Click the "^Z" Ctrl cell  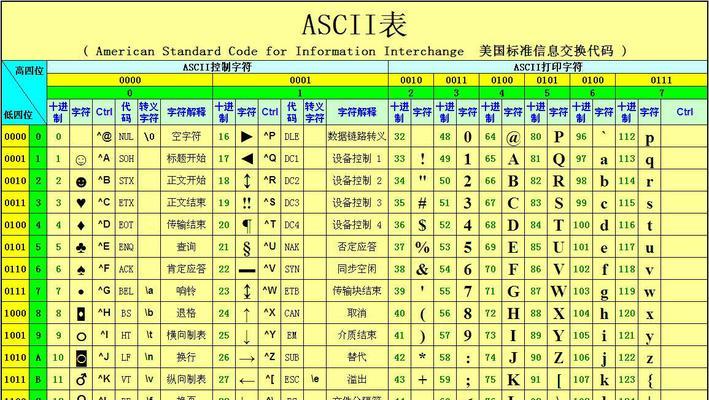[x=270, y=357]
